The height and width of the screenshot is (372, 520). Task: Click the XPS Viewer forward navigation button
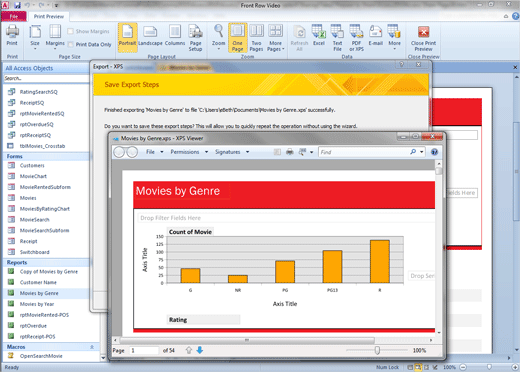tap(132, 152)
